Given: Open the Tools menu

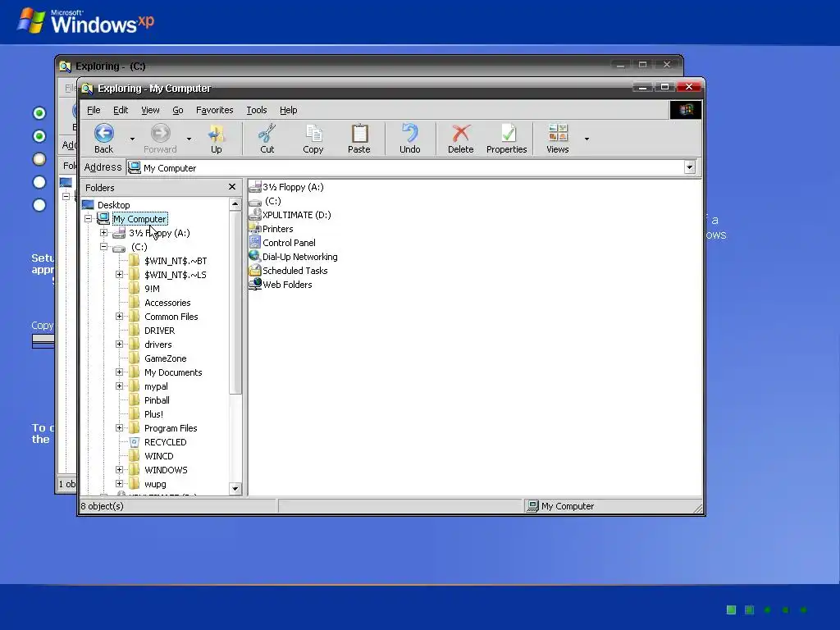Looking at the screenshot, I should [x=257, y=110].
